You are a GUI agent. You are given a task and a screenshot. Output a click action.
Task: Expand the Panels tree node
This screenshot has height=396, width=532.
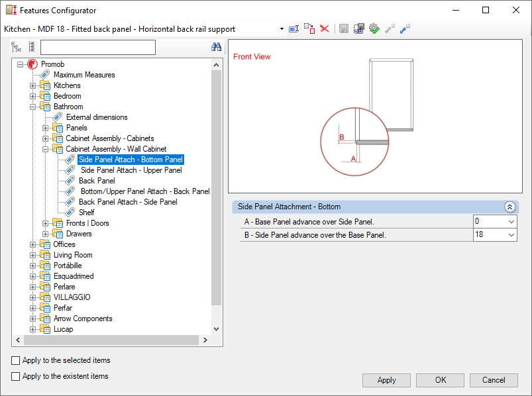(45, 128)
